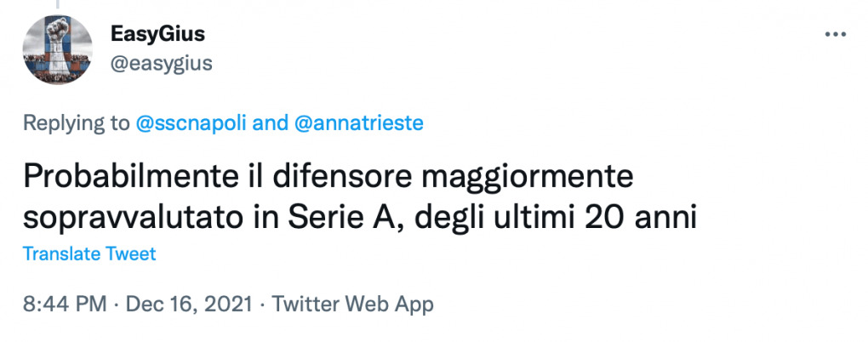This screenshot has height=342, width=868.
Task: Click the @easygius handle
Action: (x=161, y=63)
